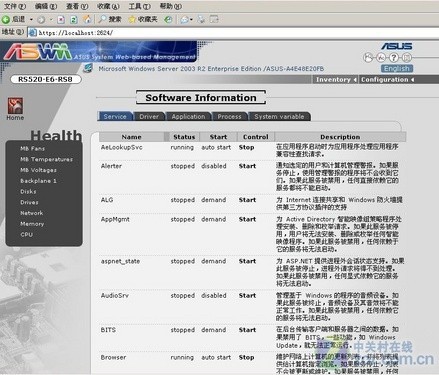Switch to the Process tab

point(229,116)
